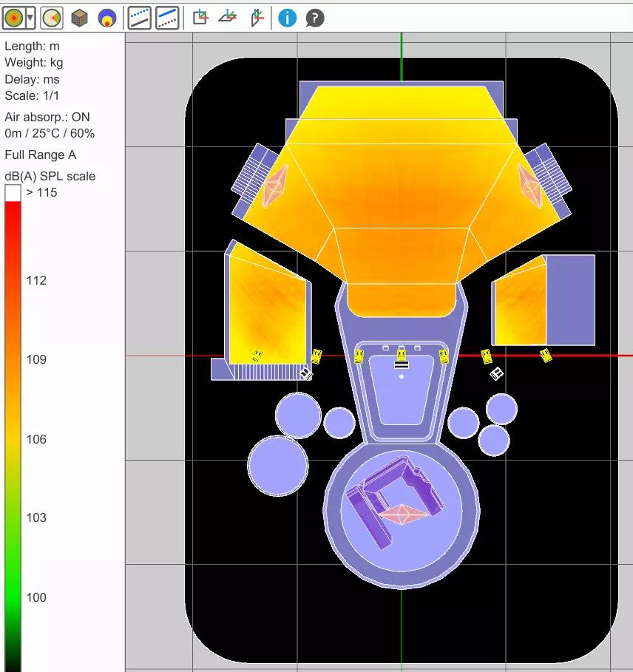Select the black striped source below center speaker
The image size is (633, 672).
401,364
